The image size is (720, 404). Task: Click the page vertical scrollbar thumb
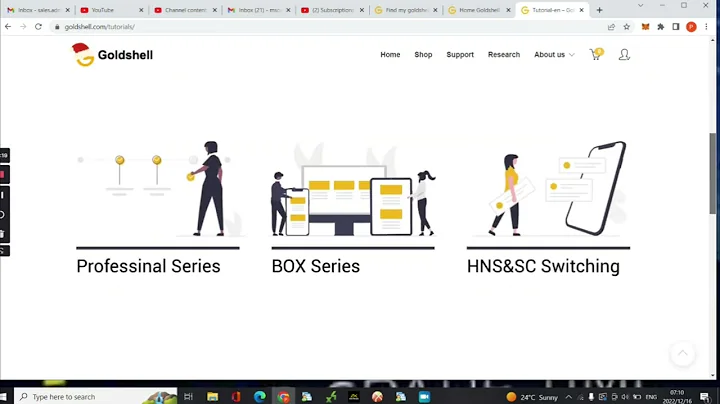(712, 173)
